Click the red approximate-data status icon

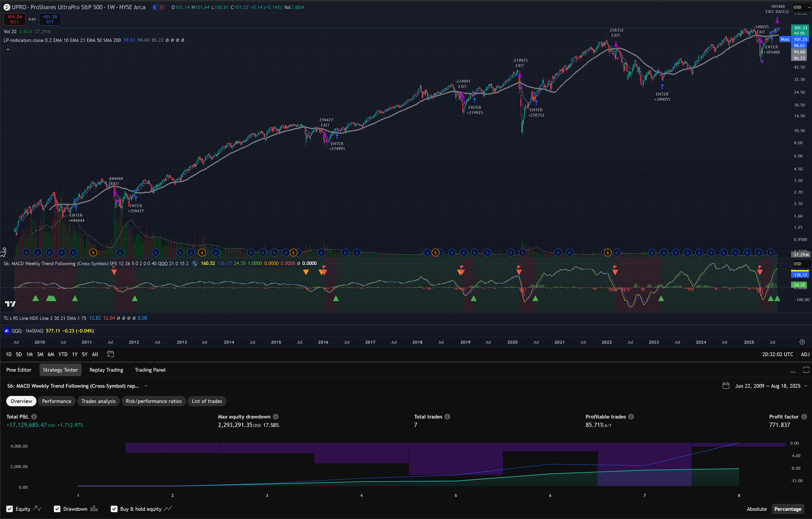pos(162,7)
